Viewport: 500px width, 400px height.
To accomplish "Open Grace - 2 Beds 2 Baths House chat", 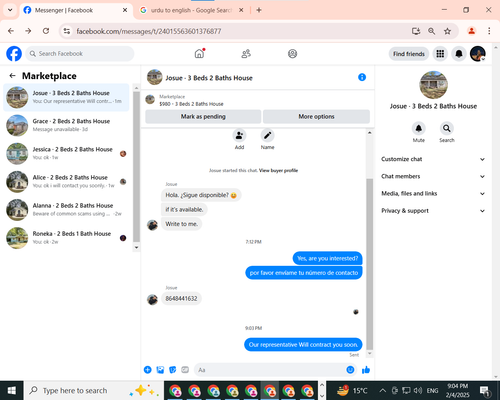I will click(x=66, y=125).
